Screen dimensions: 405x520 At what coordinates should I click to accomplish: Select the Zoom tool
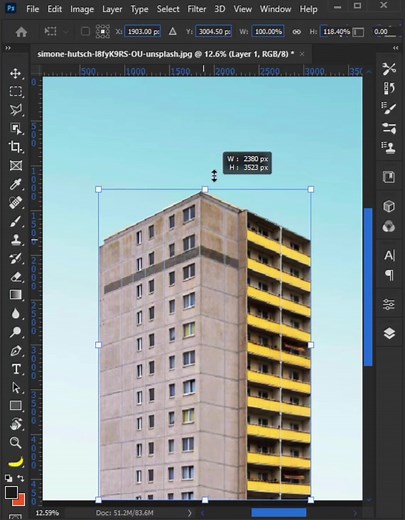[x=15, y=442]
